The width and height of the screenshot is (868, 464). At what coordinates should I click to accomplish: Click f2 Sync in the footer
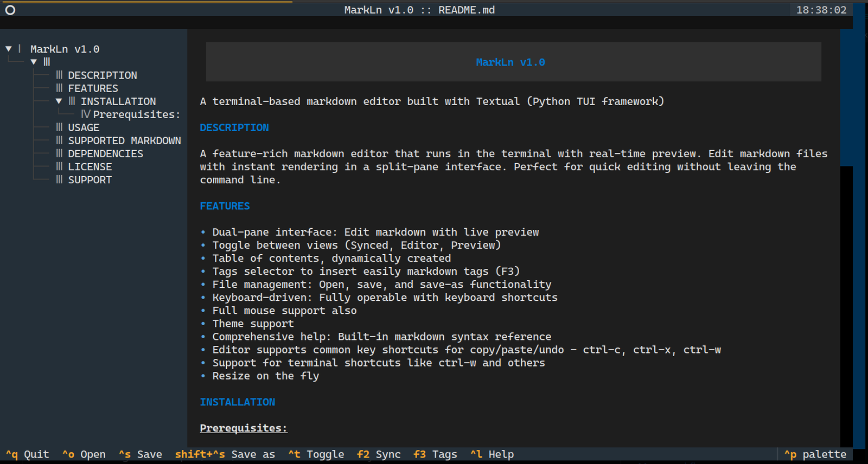(x=379, y=454)
